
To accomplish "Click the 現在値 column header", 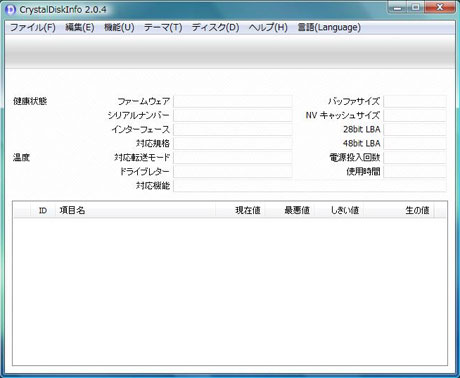I will click(x=240, y=210).
